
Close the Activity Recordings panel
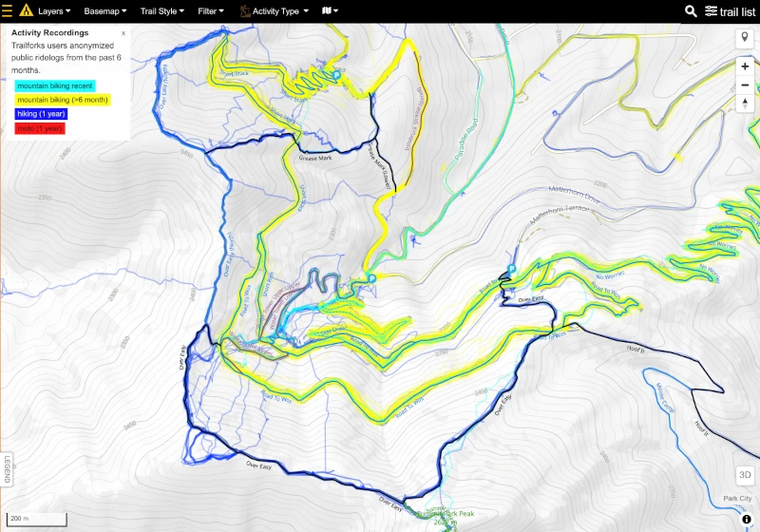click(123, 33)
